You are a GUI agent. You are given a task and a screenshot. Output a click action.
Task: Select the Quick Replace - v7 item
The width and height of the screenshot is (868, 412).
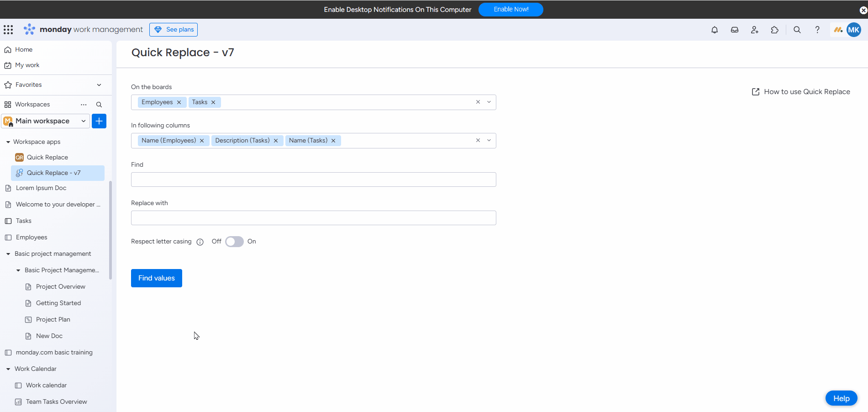58,173
